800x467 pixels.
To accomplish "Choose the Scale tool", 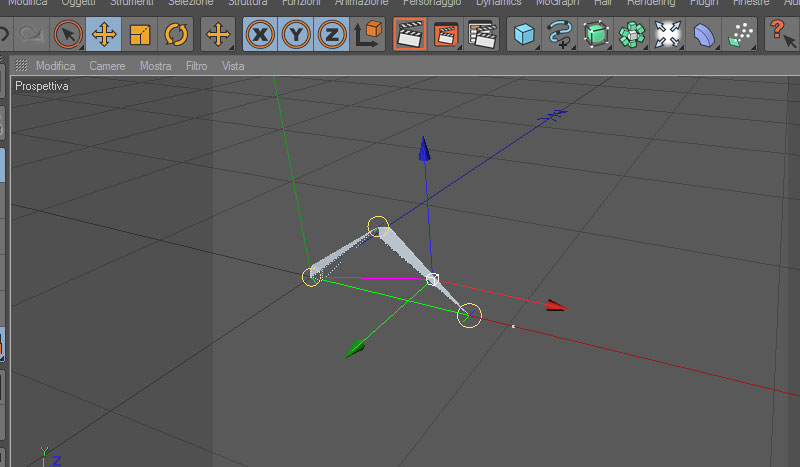I will pyautogui.click(x=140, y=34).
